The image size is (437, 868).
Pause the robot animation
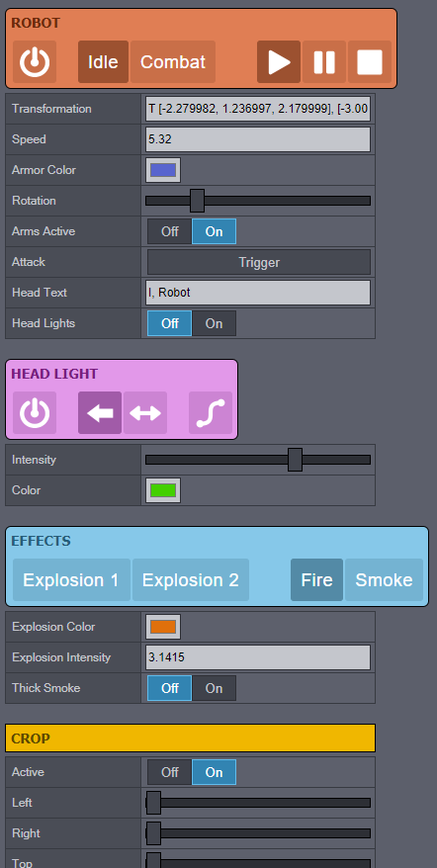click(x=324, y=62)
